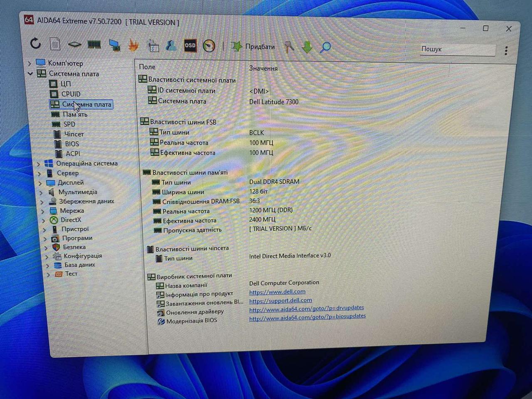Expand the Операційна система node

pos(38,164)
